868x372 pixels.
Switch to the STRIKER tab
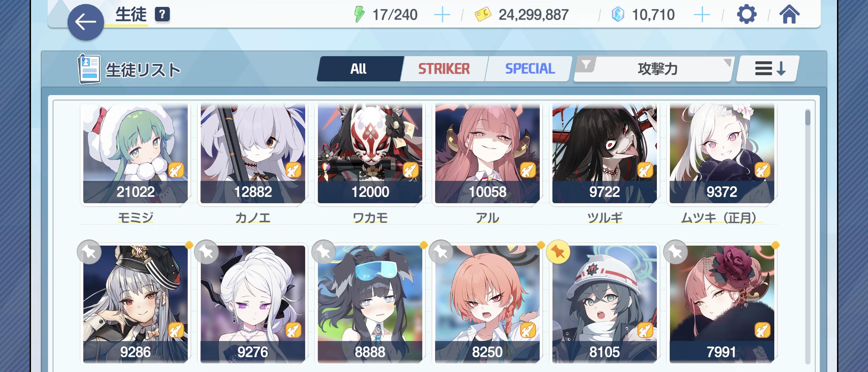pyautogui.click(x=444, y=69)
